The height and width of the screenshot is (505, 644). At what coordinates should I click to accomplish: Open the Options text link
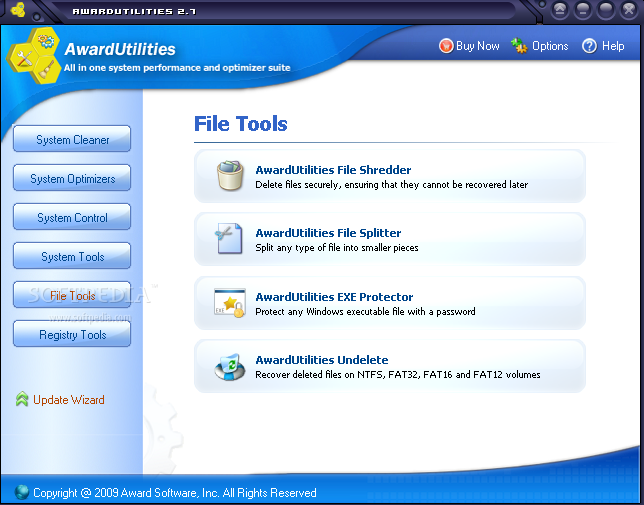550,46
